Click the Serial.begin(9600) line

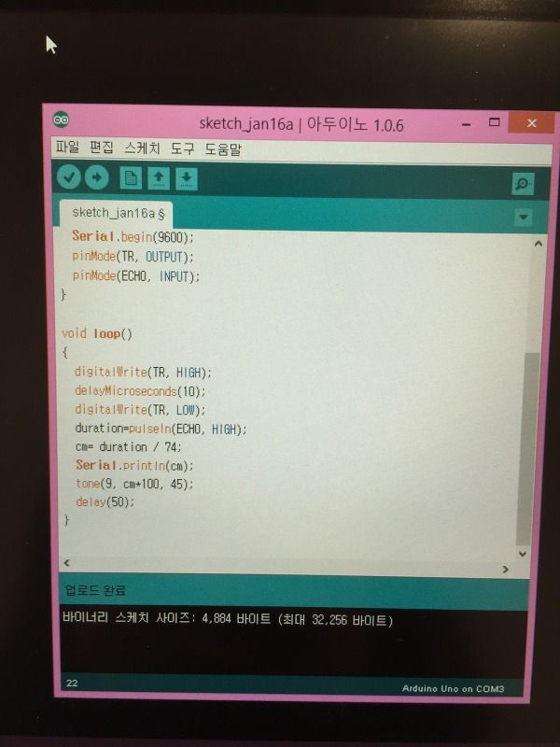point(133,236)
